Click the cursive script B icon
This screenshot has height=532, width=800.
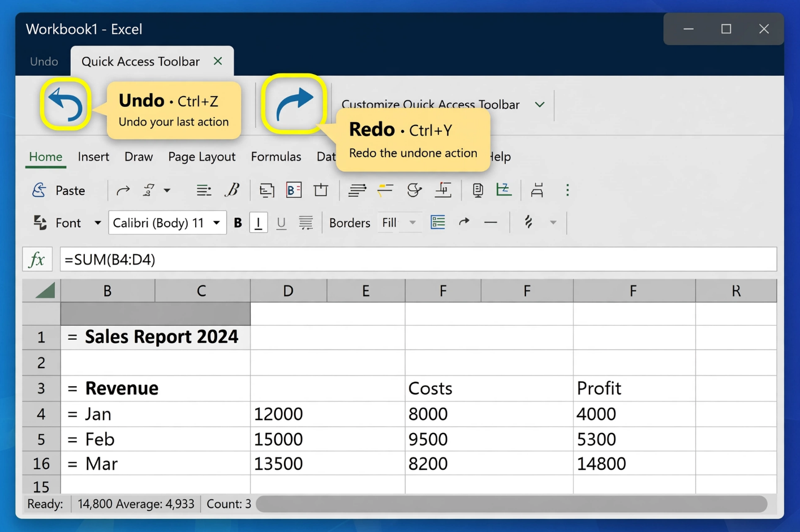(233, 190)
